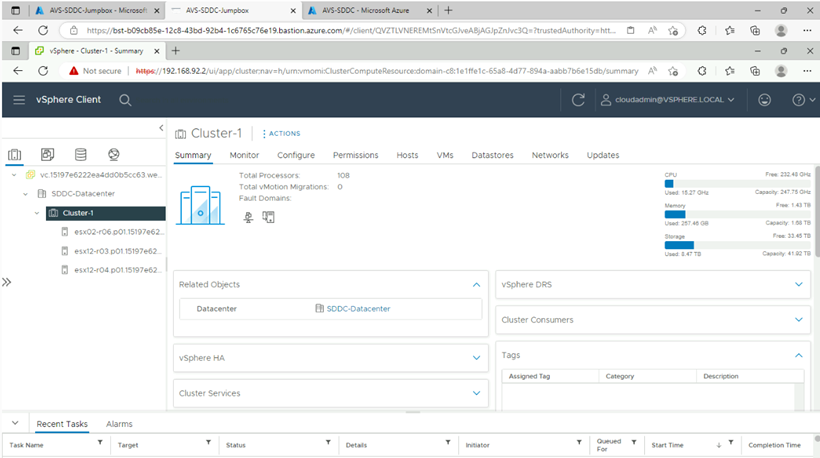Reload the outer Bastion browser page

coord(43,30)
